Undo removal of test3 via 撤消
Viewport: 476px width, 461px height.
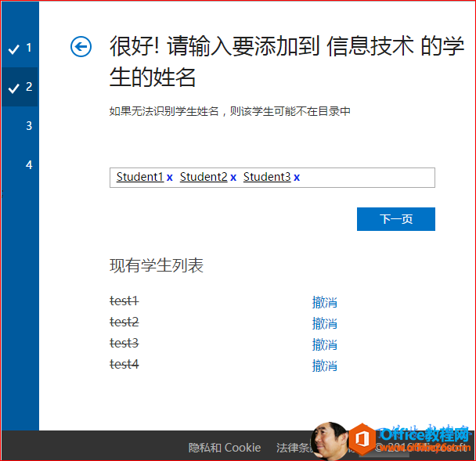pyautogui.click(x=325, y=344)
